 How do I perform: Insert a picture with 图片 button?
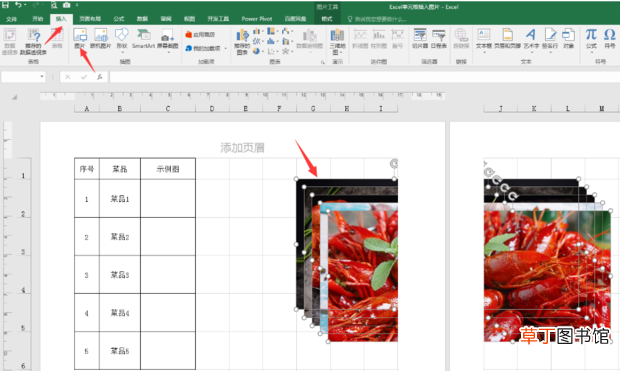tap(80, 38)
